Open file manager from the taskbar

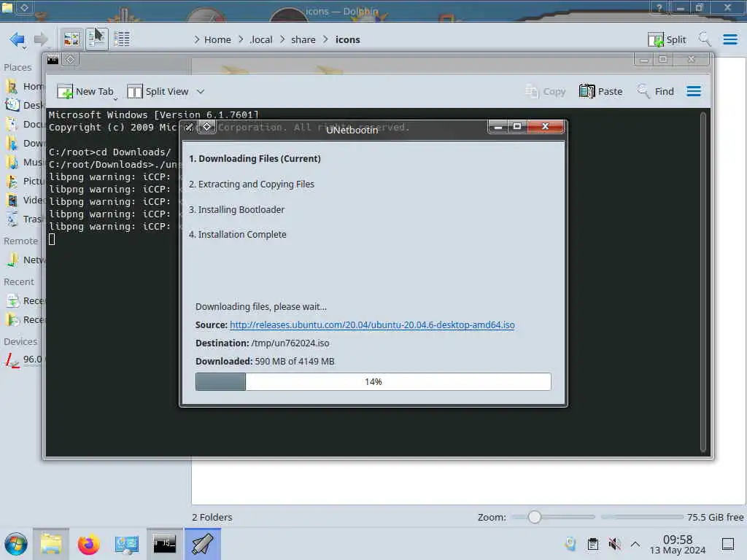pyautogui.click(x=51, y=544)
